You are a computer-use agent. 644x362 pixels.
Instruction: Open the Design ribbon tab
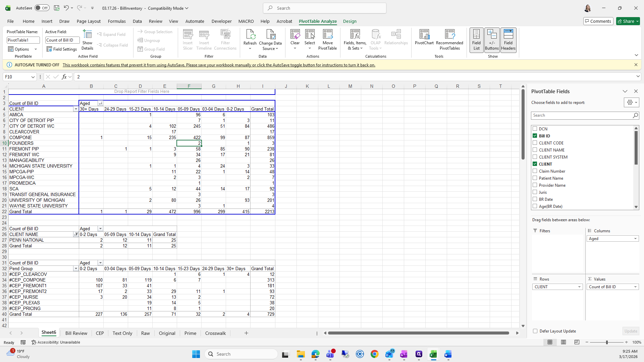coord(350,21)
